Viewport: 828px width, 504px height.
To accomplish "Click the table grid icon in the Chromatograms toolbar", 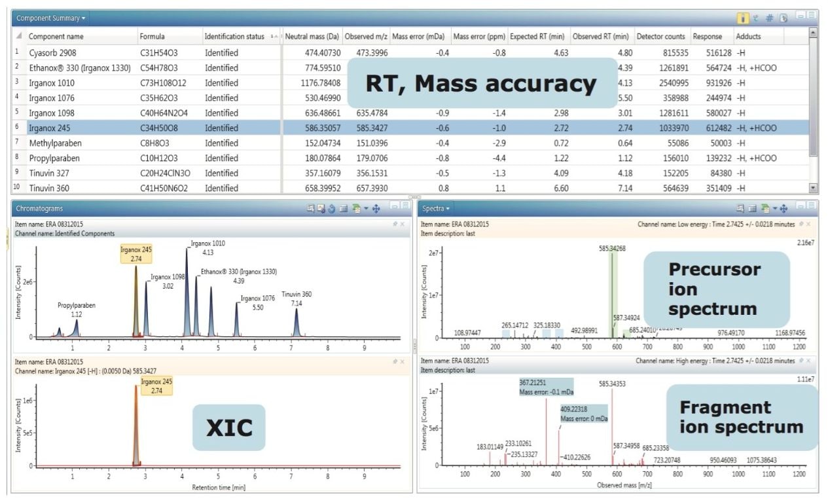I will click(x=343, y=209).
